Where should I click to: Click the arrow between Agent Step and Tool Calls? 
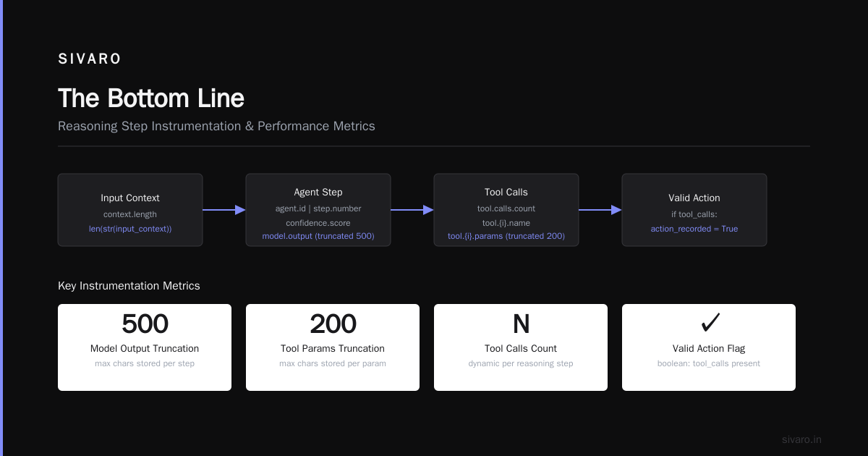[412, 210]
